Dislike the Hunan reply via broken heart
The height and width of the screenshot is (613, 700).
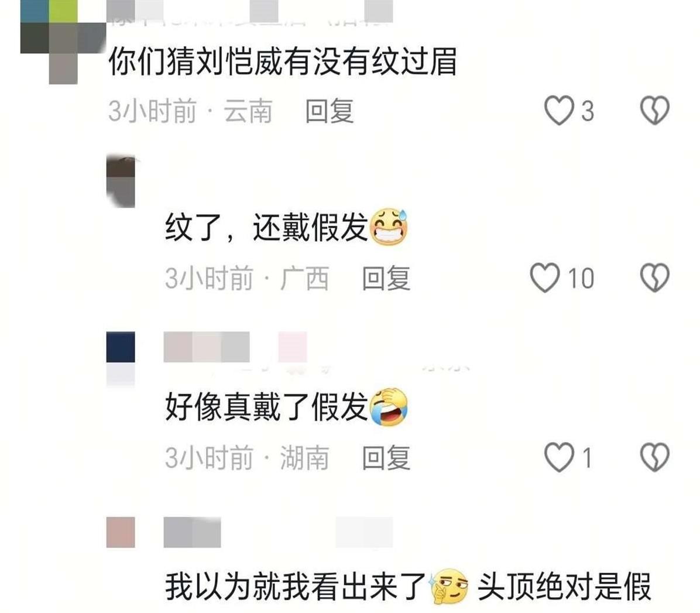(x=655, y=457)
